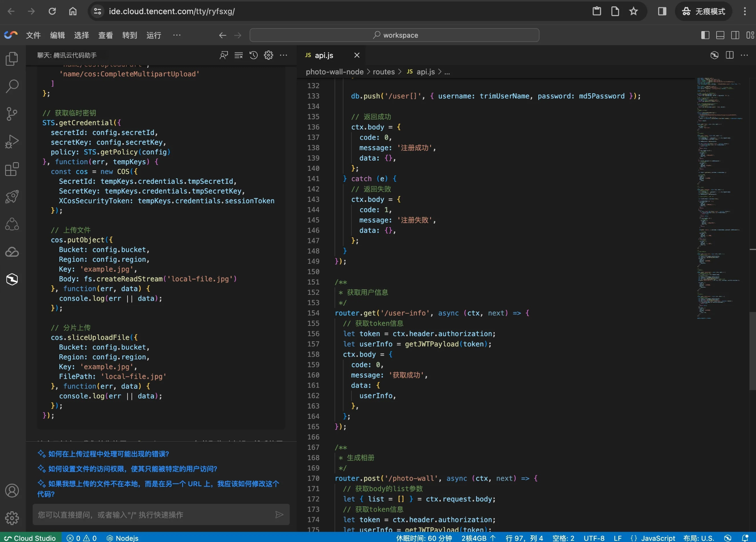
Task: Click the send message arrow icon
Action: click(279, 515)
